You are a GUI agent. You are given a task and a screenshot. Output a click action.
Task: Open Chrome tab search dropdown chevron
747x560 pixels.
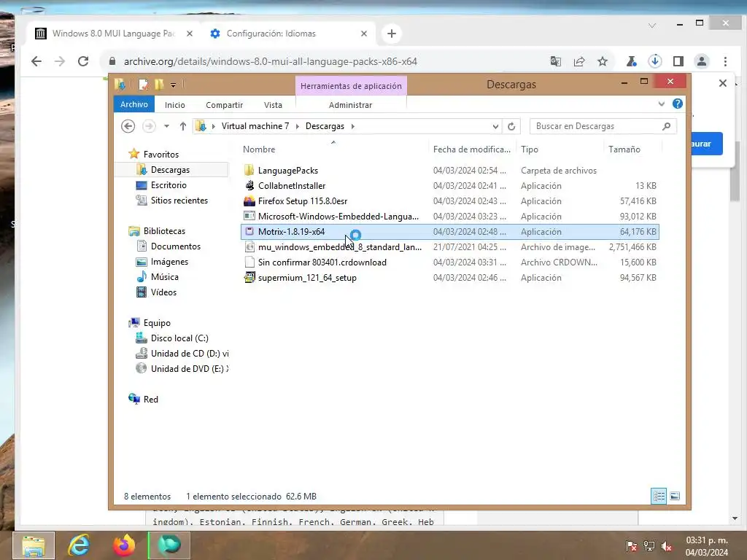[x=652, y=26]
